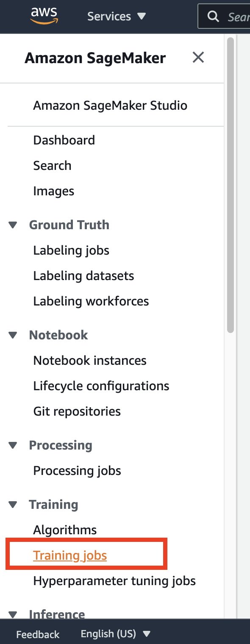This screenshot has width=250, height=644.
Task: Click the Feedback button in footer
Action: click(38, 634)
